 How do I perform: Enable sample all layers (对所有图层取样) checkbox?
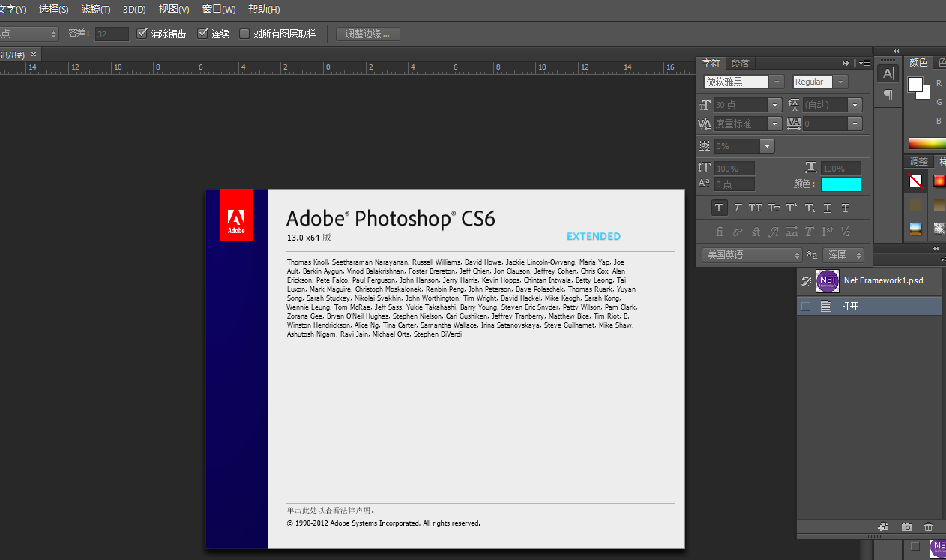(244, 34)
